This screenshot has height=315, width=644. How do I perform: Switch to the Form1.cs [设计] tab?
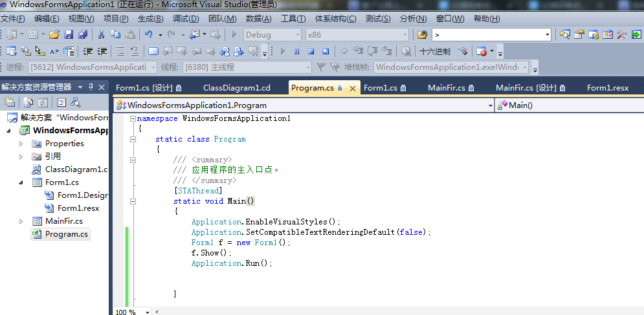[x=149, y=88]
